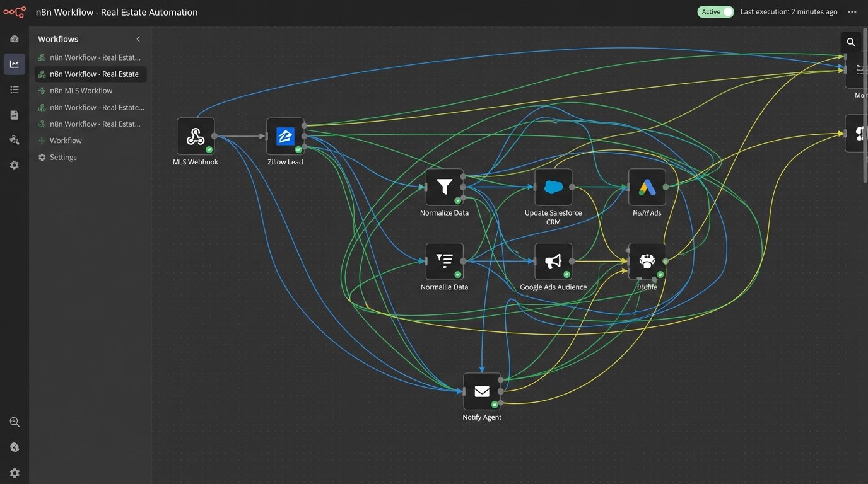Click the checklist icon in left rail
The width and height of the screenshot is (868, 484).
point(15,90)
